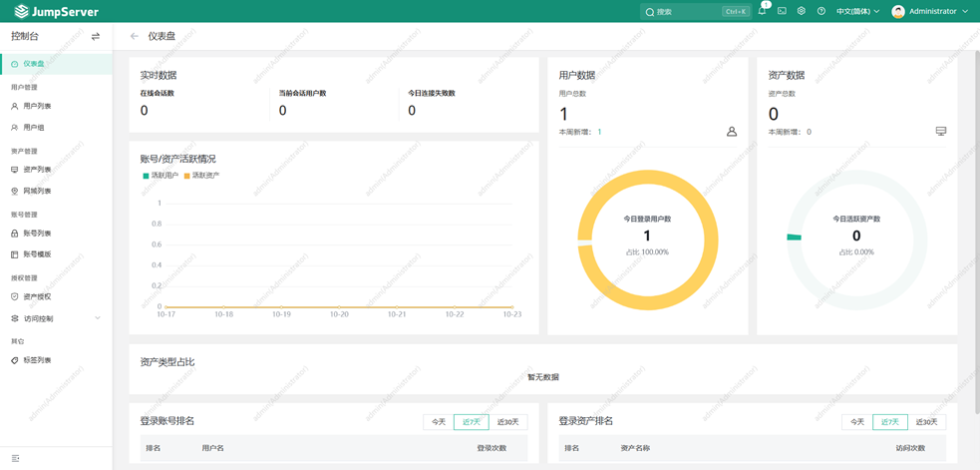Image resolution: width=980 pixels, height=470 pixels.
Task: Click the help question mark icon
Action: coord(821,12)
